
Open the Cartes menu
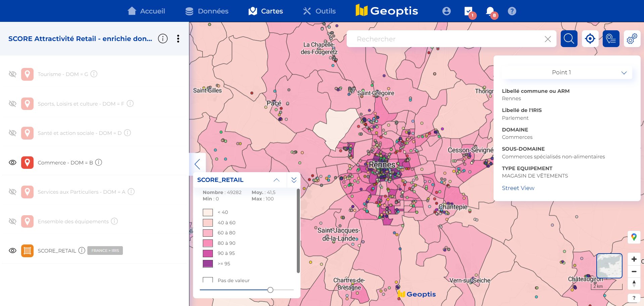click(266, 11)
